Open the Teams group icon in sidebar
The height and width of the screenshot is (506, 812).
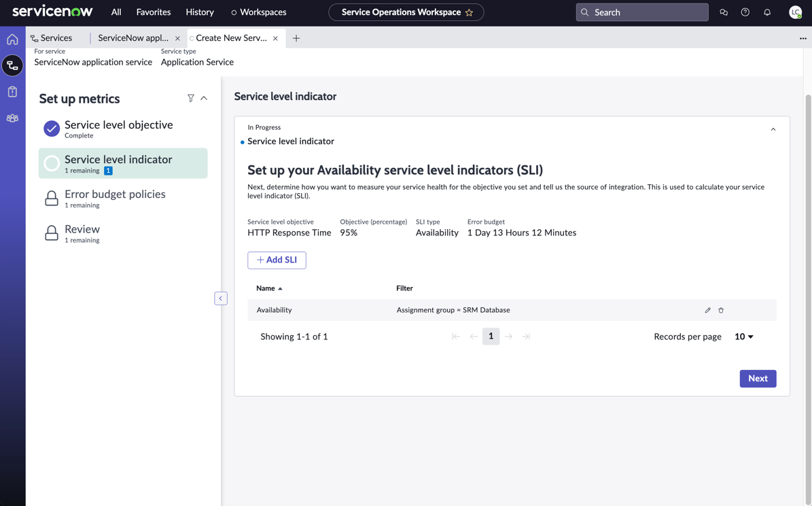pos(12,118)
